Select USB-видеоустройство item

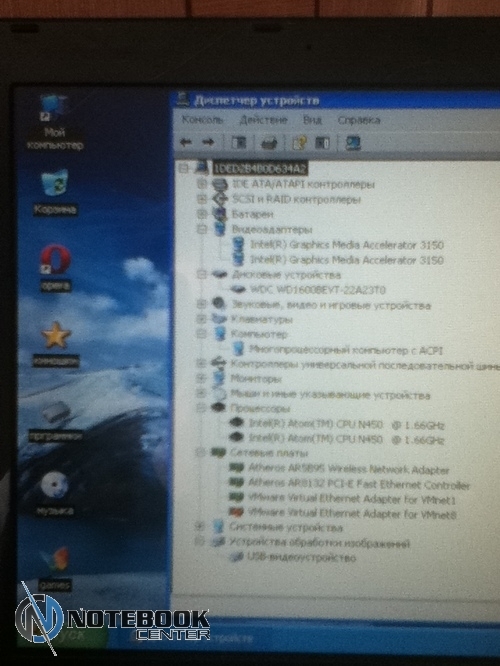[301, 557]
